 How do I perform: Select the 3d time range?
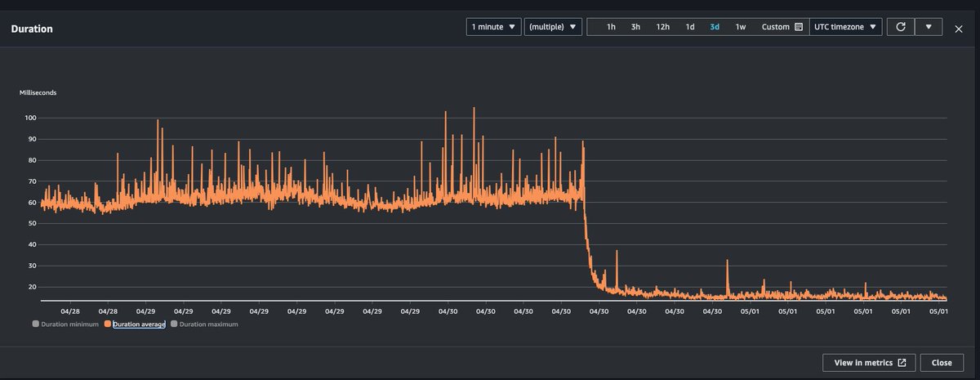click(715, 27)
